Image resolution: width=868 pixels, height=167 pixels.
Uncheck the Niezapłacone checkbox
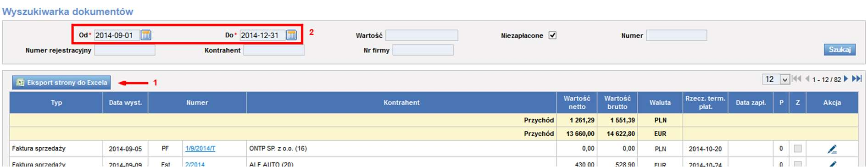[x=552, y=35]
